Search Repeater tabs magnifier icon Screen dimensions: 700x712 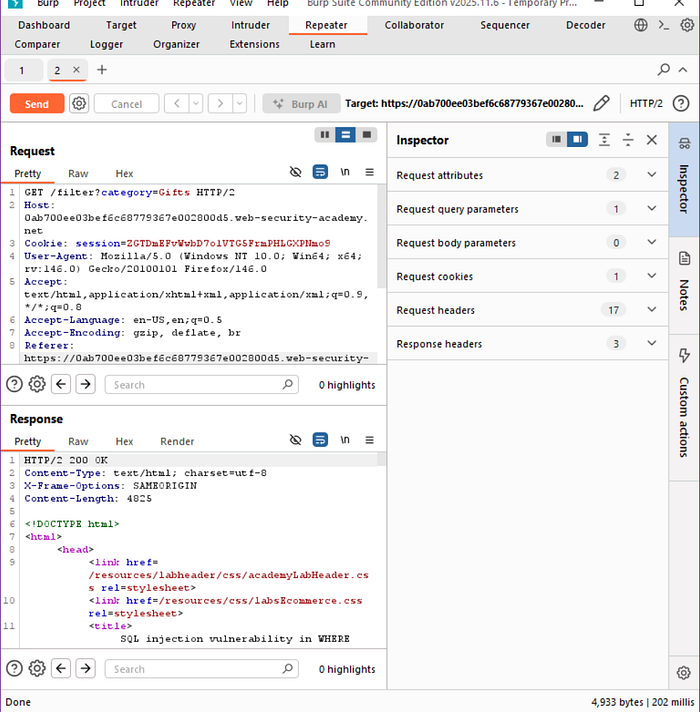point(664,69)
